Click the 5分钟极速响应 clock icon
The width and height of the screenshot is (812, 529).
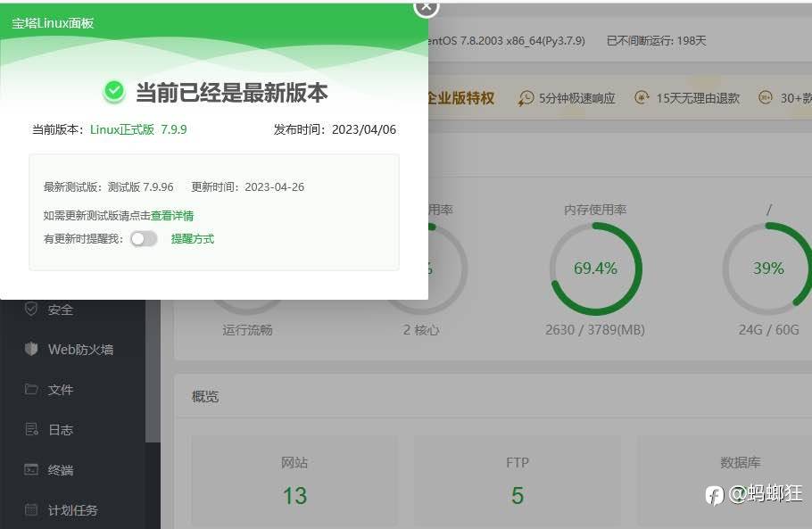tap(526, 98)
